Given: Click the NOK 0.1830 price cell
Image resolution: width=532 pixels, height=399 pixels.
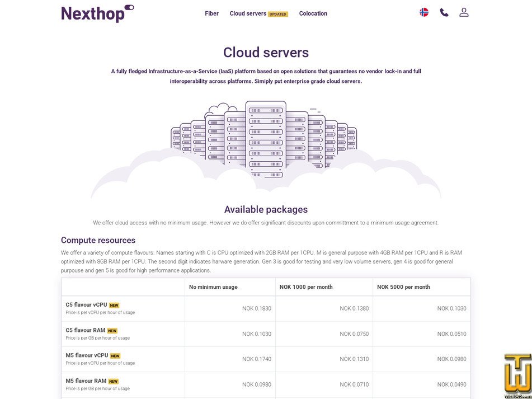Looking at the screenshot, I should (x=230, y=308).
